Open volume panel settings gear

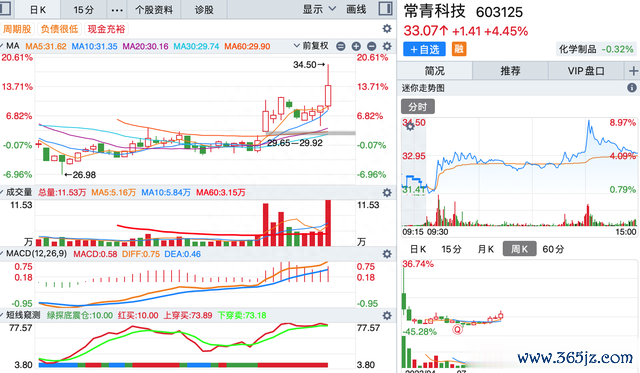(387, 193)
